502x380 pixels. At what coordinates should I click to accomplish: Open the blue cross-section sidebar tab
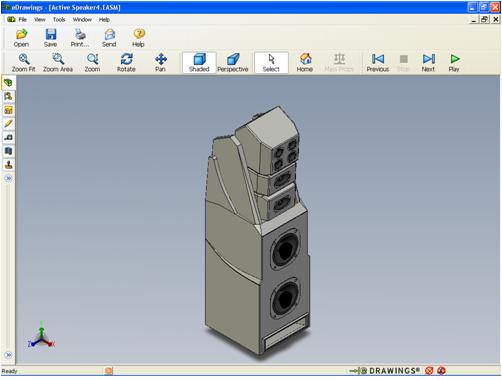pyautogui.click(x=8, y=151)
